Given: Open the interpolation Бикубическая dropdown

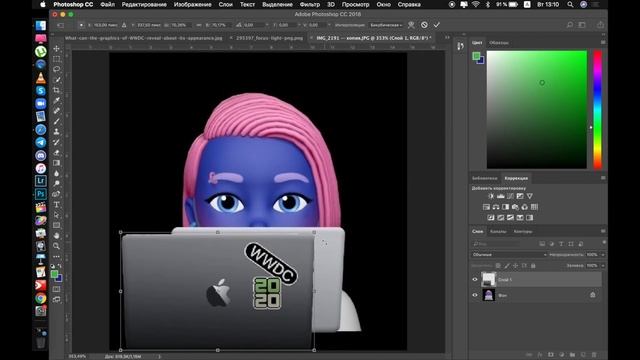Looking at the screenshot, I should point(386,25).
